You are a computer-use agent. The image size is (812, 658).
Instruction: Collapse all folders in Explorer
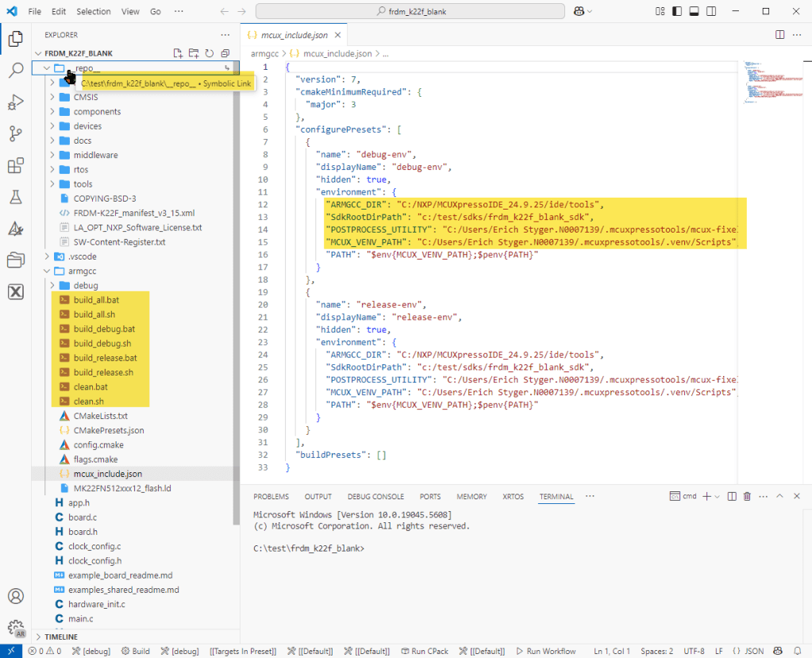(225, 53)
